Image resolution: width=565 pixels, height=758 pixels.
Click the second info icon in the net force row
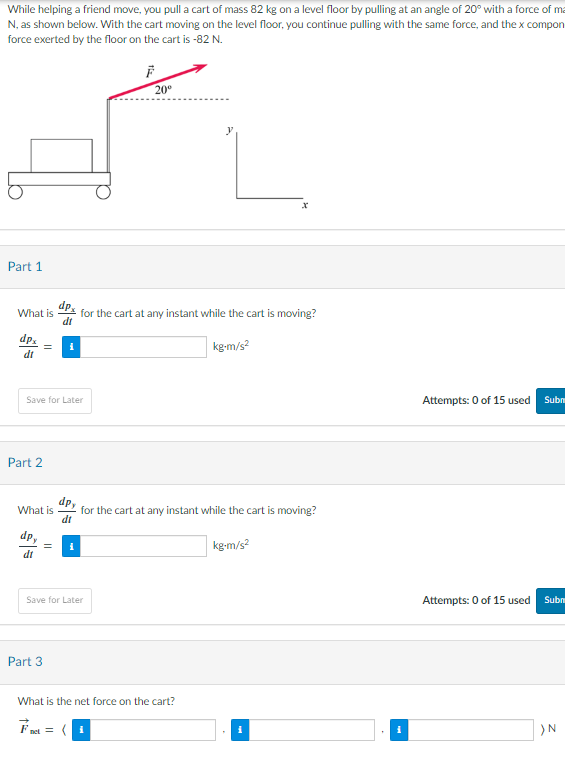pos(240,730)
